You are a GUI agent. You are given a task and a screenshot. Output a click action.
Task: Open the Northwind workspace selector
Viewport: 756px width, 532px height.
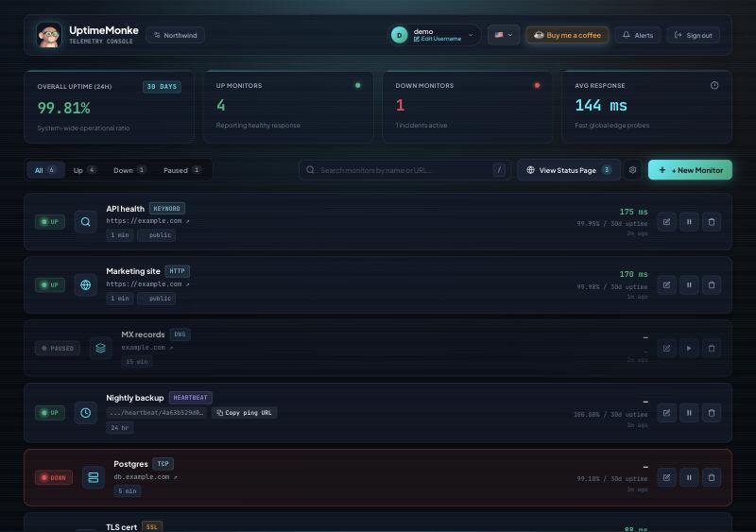coord(175,35)
